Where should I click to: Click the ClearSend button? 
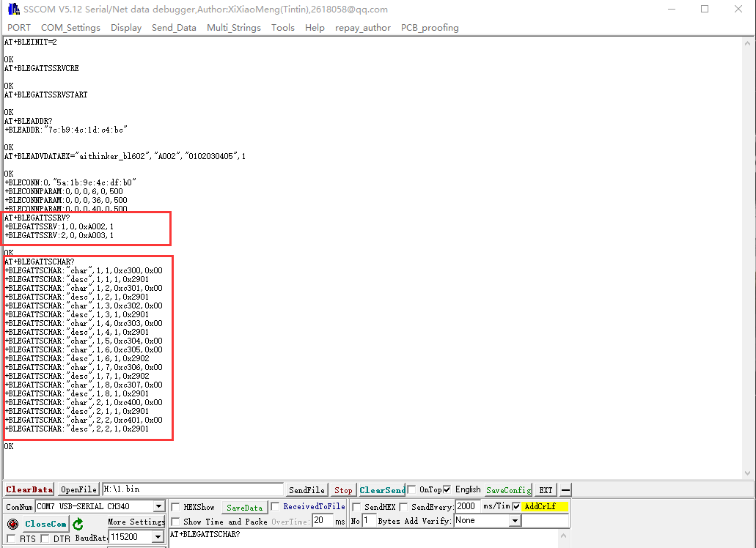[382, 489]
